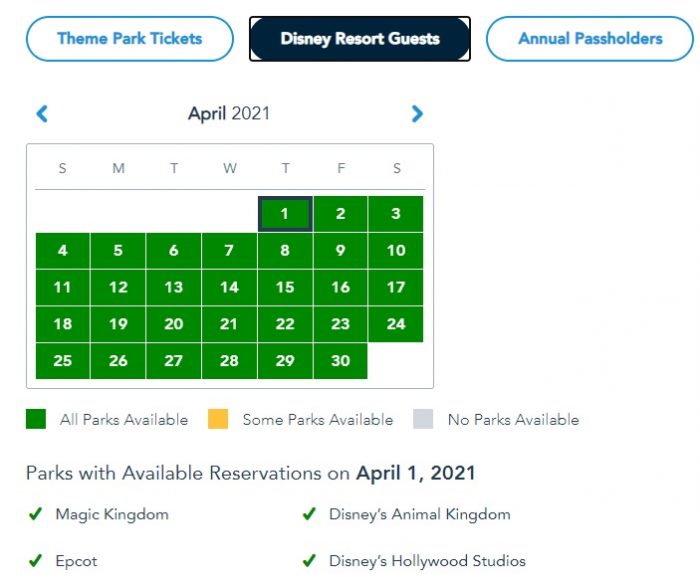Click the checkmark beside Disney's Animal Kingdom
This screenshot has height=588, width=700.
pos(310,515)
